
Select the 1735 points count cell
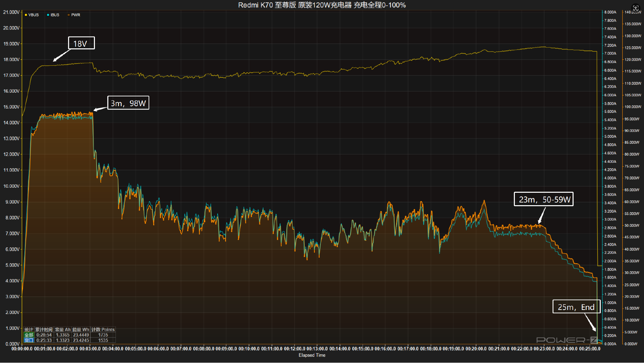click(x=103, y=335)
